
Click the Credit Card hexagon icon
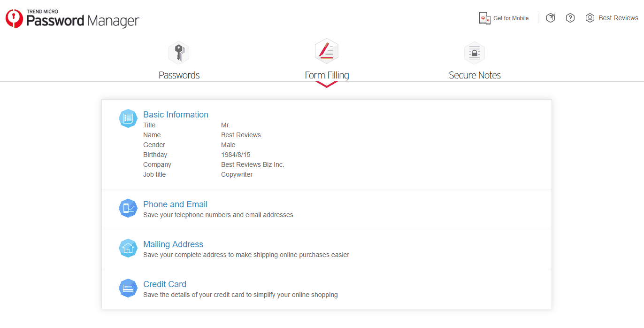pos(128,288)
